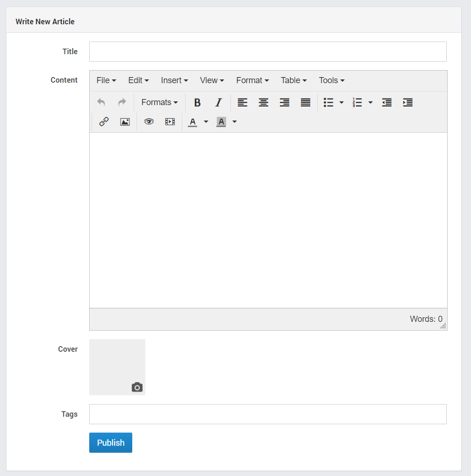Insert a numbered list
471x476 pixels.
tap(357, 102)
